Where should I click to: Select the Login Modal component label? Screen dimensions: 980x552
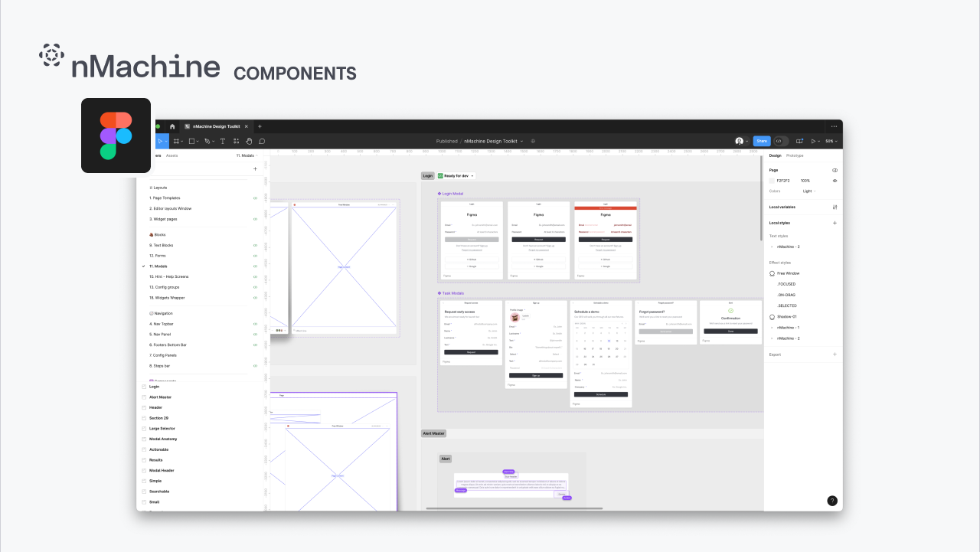[450, 194]
